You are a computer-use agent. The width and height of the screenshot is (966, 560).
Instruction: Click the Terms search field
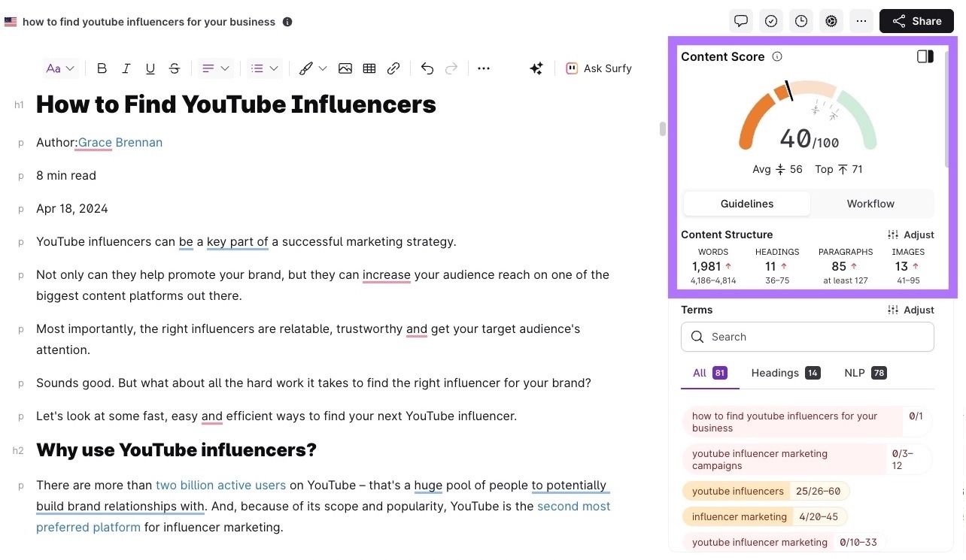point(807,337)
